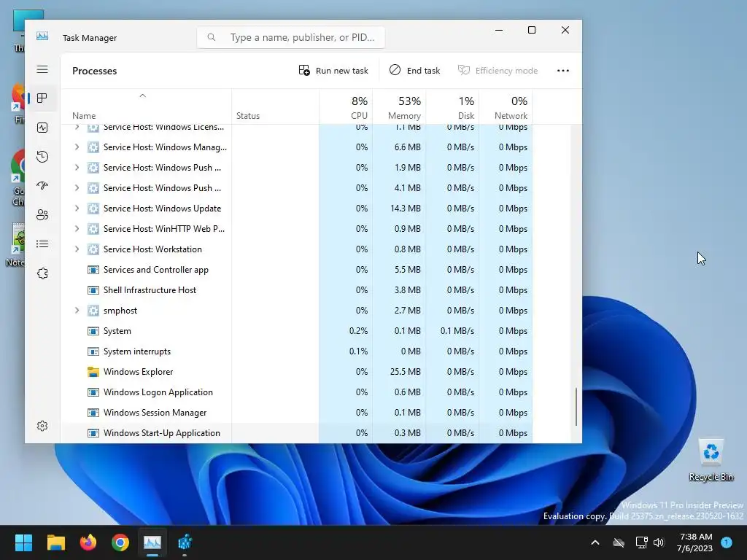
Task: Select the System interrupts process
Action: point(136,351)
